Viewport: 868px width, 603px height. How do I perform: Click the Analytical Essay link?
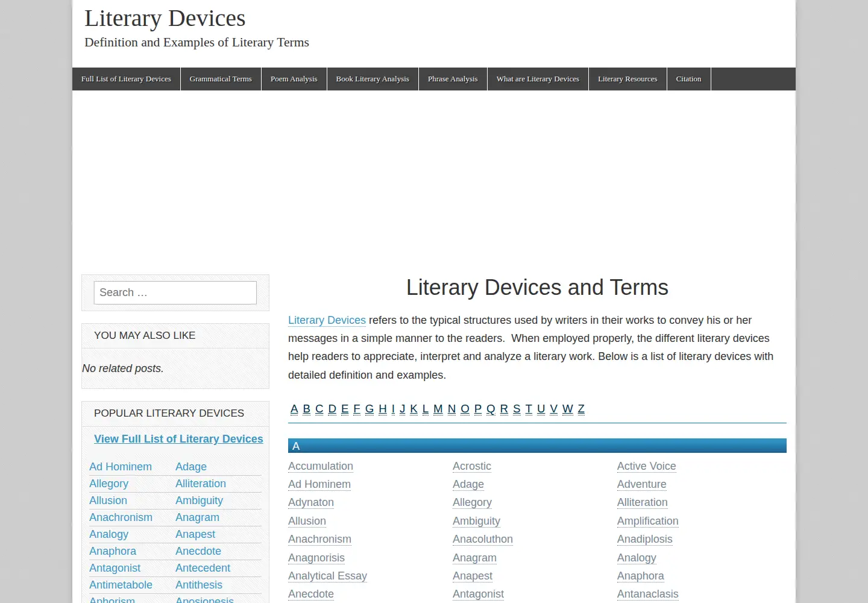click(x=327, y=576)
